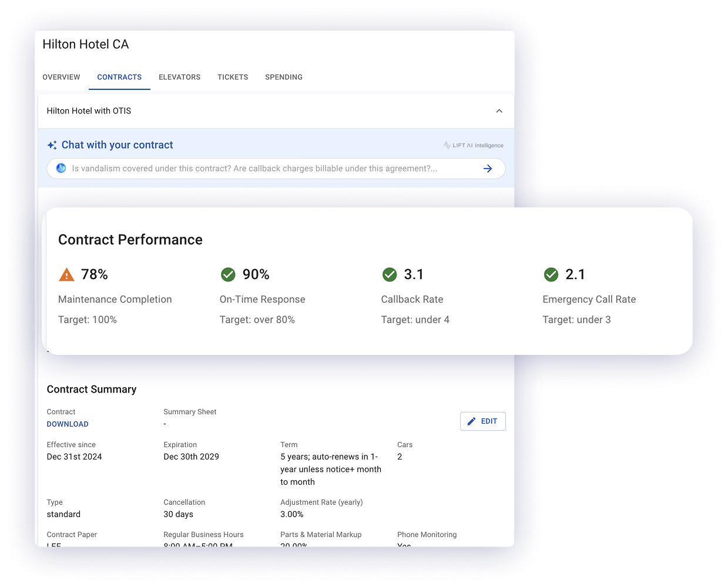This screenshot has width=728, height=587.
Task: Click the 5 years auto-renews term text
Action: point(331,469)
